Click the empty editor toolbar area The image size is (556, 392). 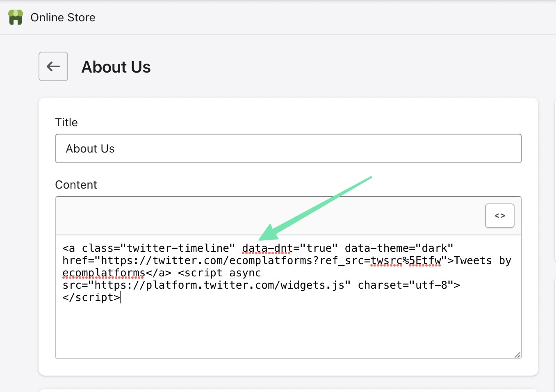coord(267,216)
